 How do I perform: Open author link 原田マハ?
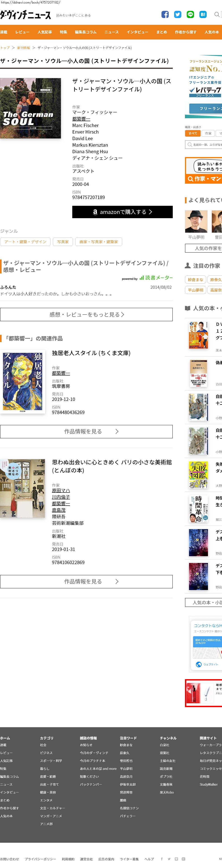(61, 491)
